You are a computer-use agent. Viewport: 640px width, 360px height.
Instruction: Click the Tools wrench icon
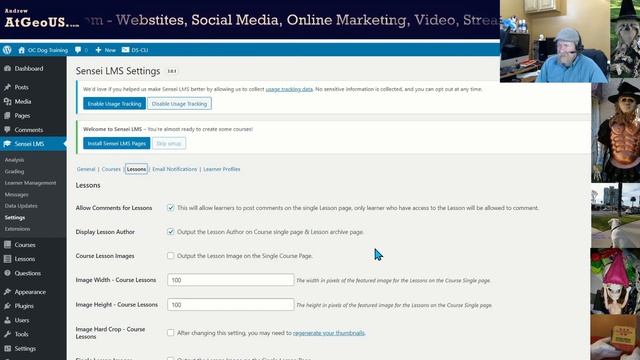click(7, 334)
